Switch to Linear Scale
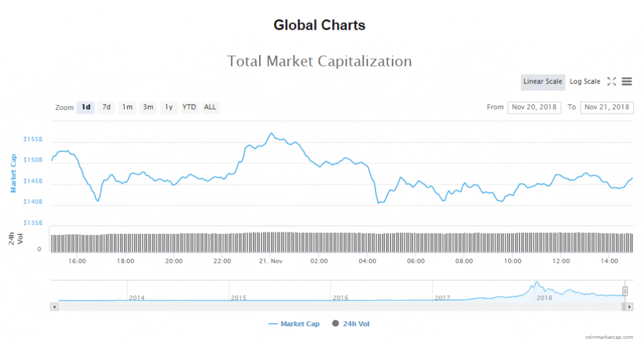 pyautogui.click(x=543, y=82)
